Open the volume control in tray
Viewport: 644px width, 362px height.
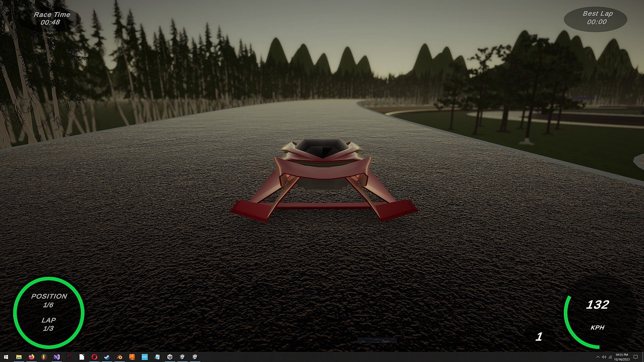[x=604, y=357]
